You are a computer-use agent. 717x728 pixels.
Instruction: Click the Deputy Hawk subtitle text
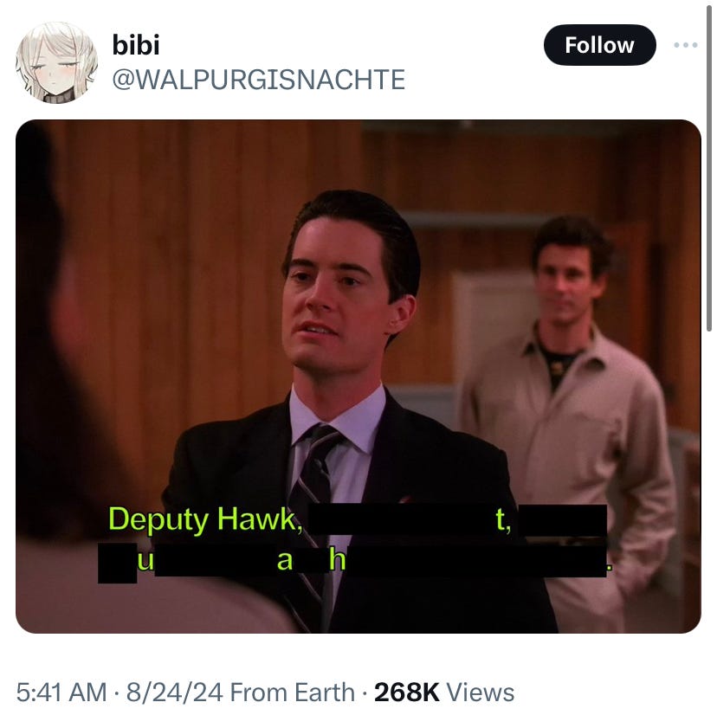[204, 519]
